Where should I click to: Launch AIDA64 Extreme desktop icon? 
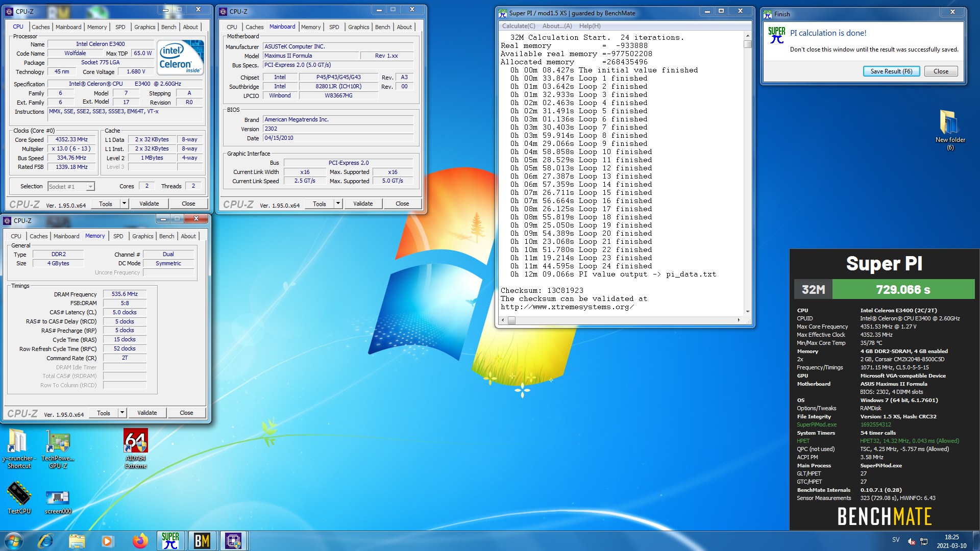136,448
